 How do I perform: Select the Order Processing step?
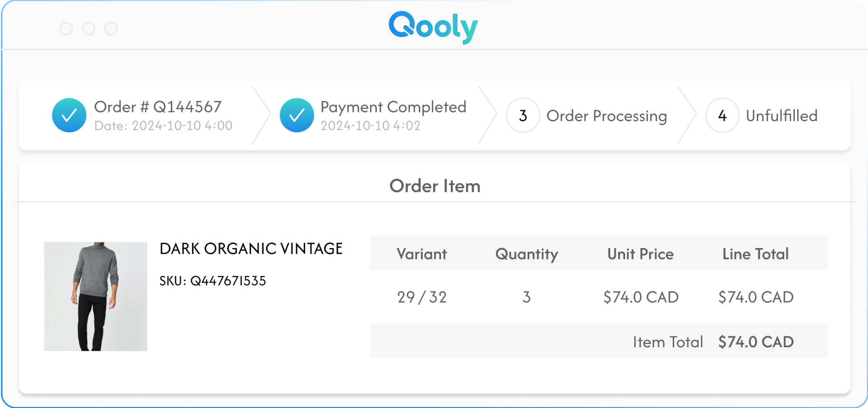607,116
